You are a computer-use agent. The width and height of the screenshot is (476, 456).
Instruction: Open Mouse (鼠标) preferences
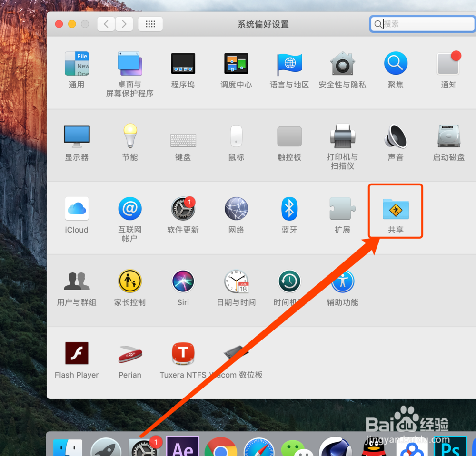tap(236, 136)
